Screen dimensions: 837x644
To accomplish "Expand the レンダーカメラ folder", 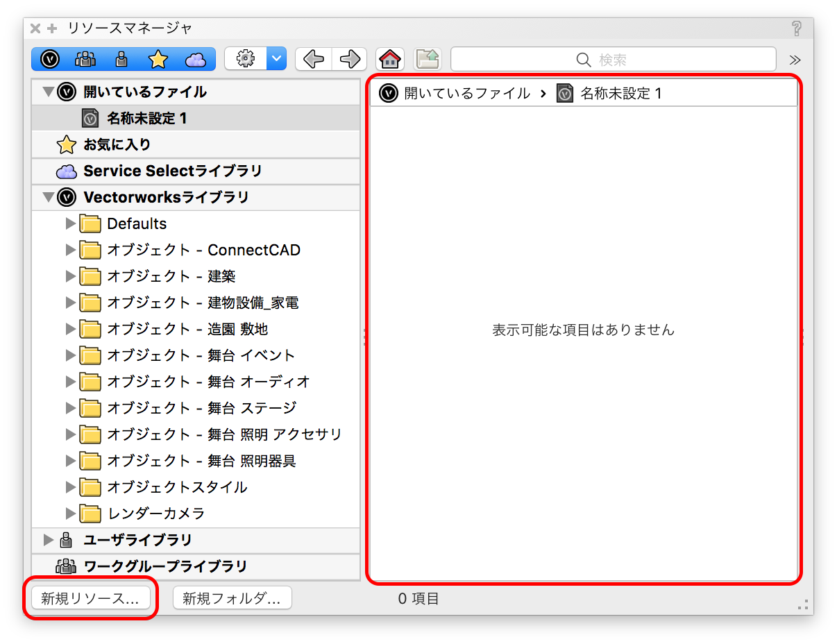I will (x=70, y=514).
